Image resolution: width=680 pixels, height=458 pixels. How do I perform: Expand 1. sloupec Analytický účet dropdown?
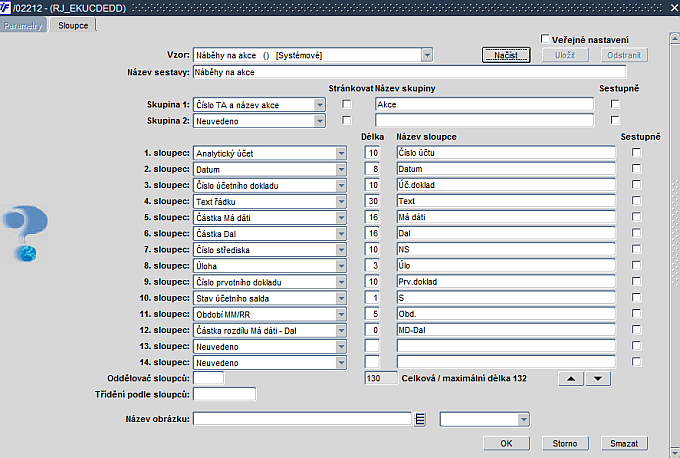pos(341,153)
